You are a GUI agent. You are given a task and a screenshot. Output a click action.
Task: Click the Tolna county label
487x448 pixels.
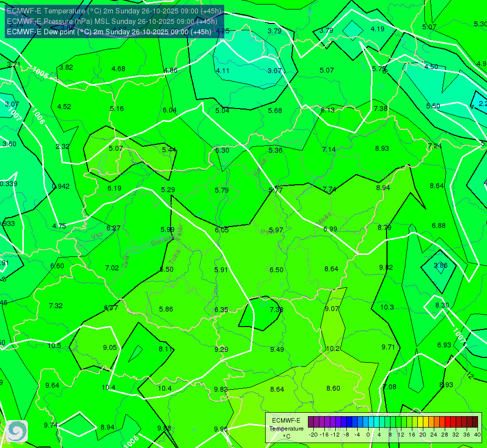[x=175, y=257]
